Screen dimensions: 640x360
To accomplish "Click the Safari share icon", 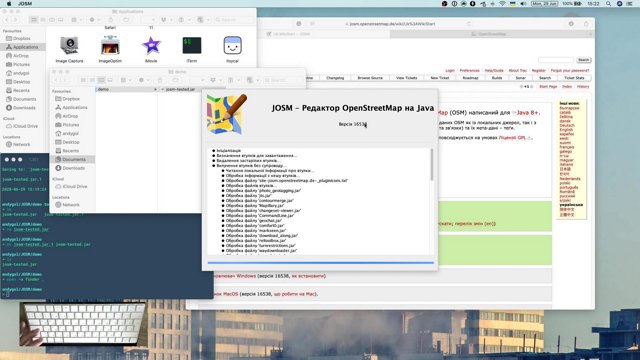I will point(586,24).
